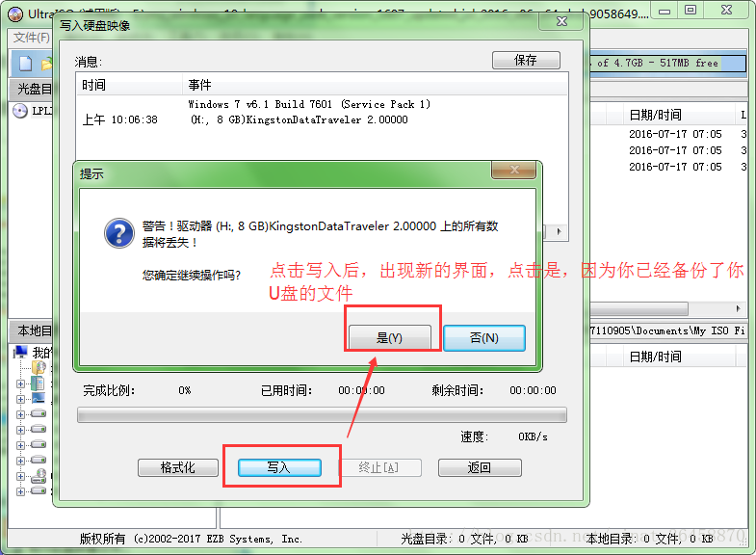756x555 pixels.
Task: Select the 我的 computer icon in local tree
Action: coord(21,352)
